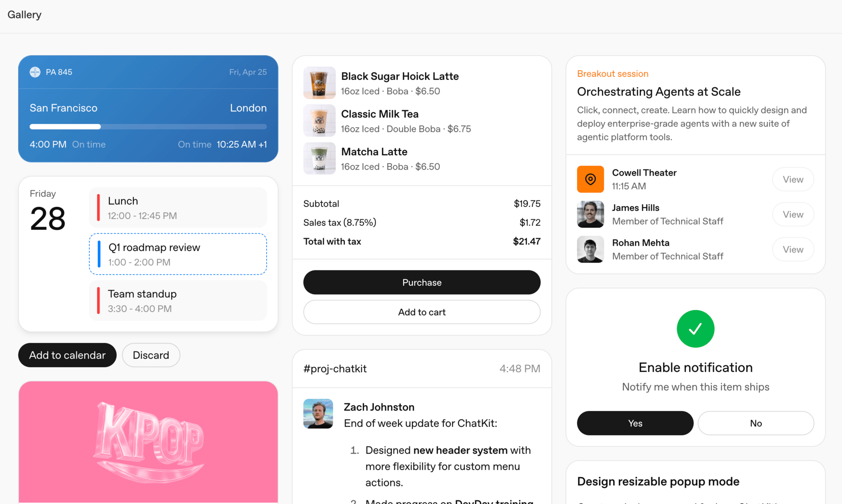Image resolution: width=842 pixels, height=504 pixels.
Task: Click the Black Sugar Hoick Latte thumbnail
Action: click(x=319, y=83)
